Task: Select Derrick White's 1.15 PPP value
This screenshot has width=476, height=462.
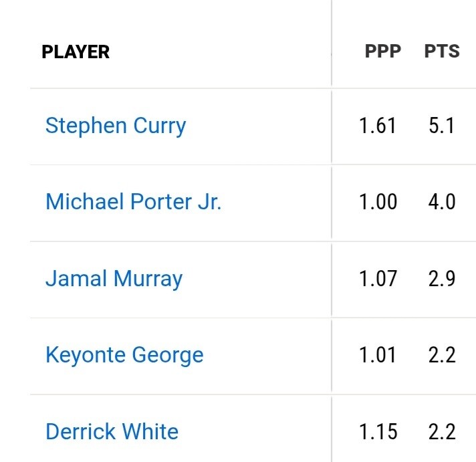Action: coord(378,432)
